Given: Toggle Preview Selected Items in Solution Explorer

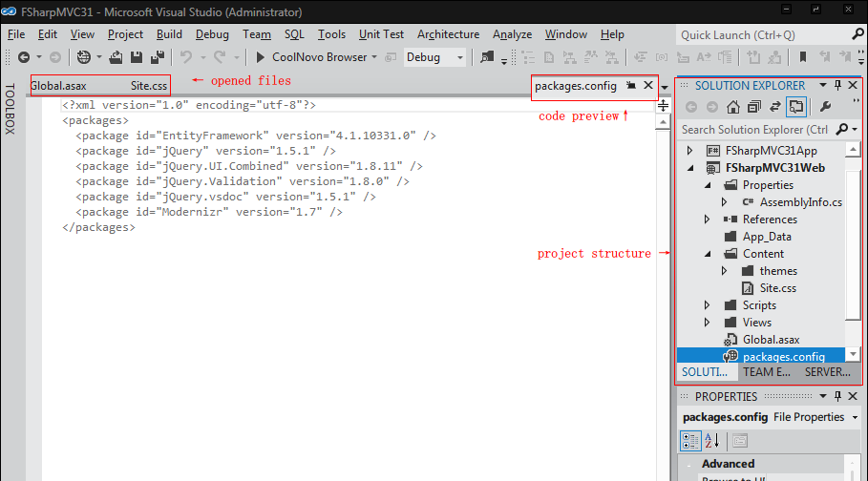Looking at the screenshot, I should [795, 107].
